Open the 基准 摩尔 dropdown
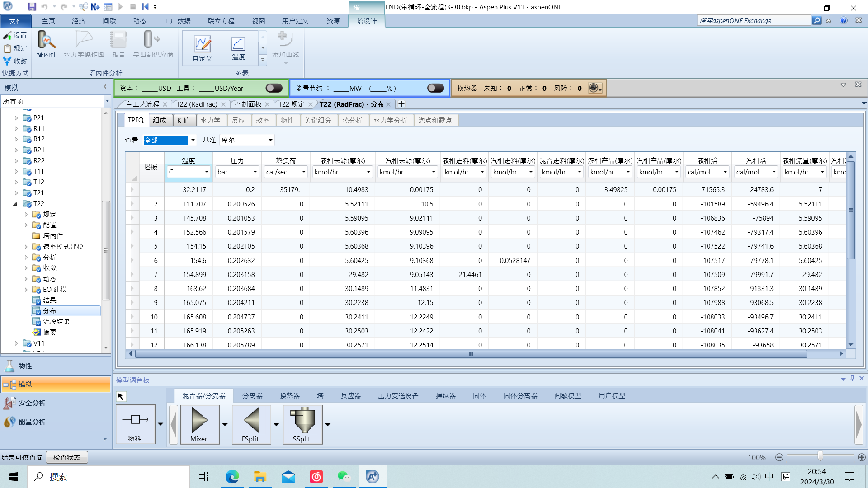 pos(270,140)
